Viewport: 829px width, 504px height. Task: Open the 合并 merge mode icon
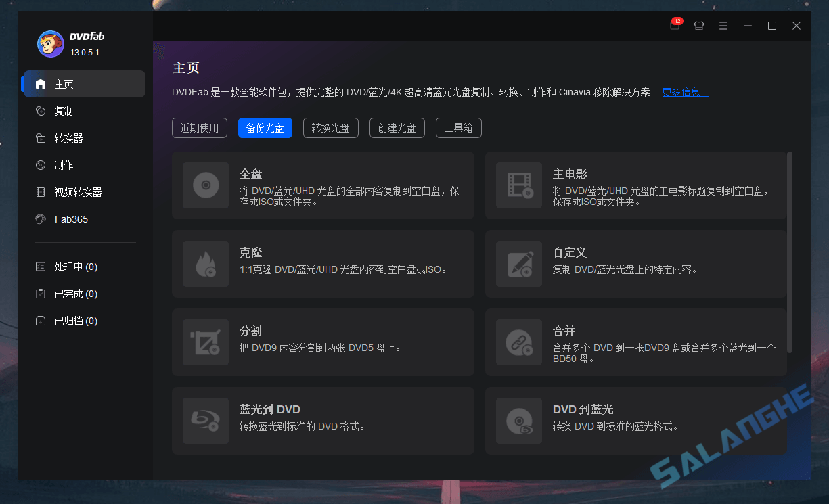[x=518, y=342]
